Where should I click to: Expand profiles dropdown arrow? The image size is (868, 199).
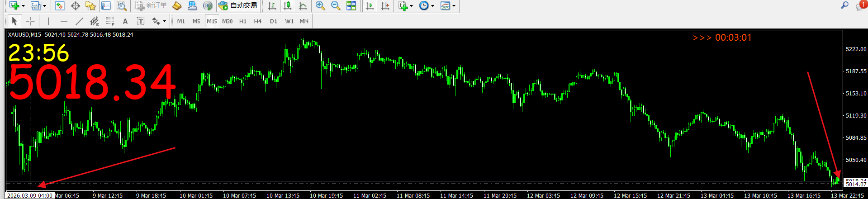click(44, 6)
